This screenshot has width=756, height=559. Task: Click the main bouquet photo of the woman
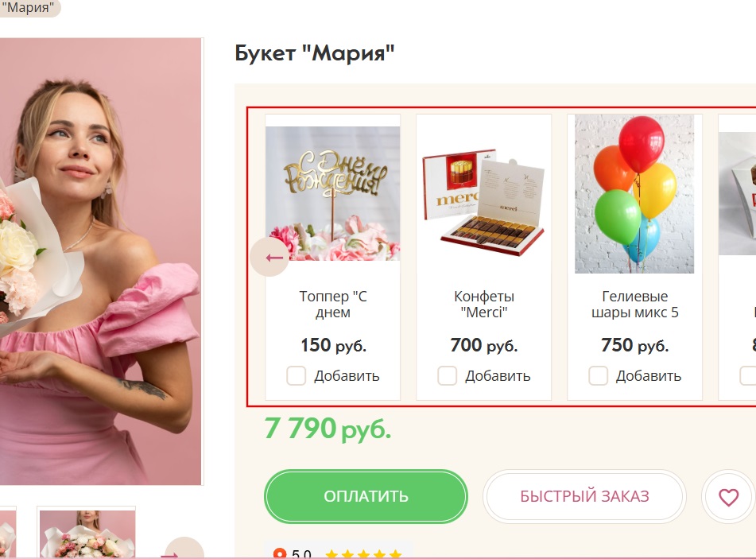100,262
